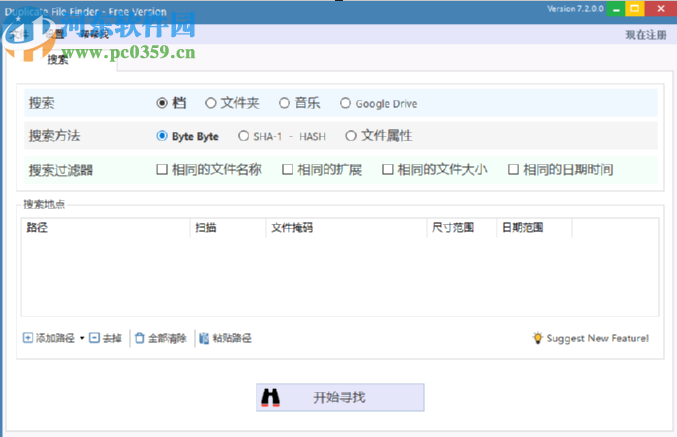The height and width of the screenshot is (437, 677).
Task: Select SHA-1 HASH search method
Action: [244, 136]
